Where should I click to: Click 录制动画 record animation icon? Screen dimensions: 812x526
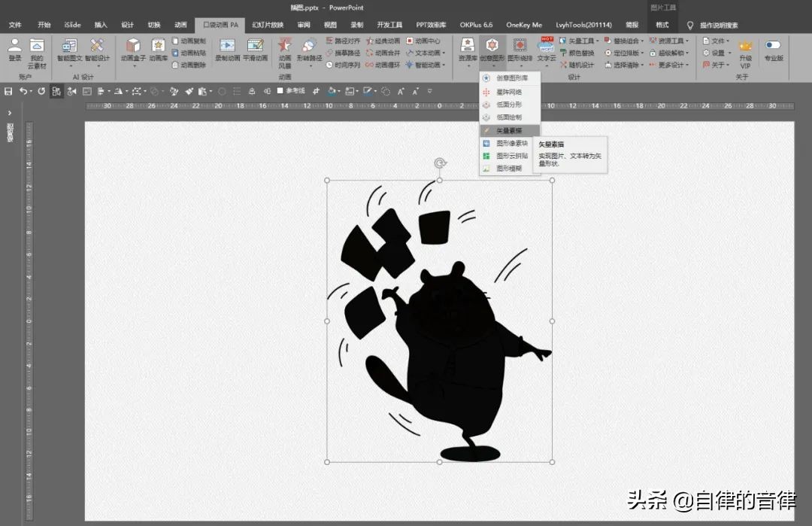[x=227, y=46]
